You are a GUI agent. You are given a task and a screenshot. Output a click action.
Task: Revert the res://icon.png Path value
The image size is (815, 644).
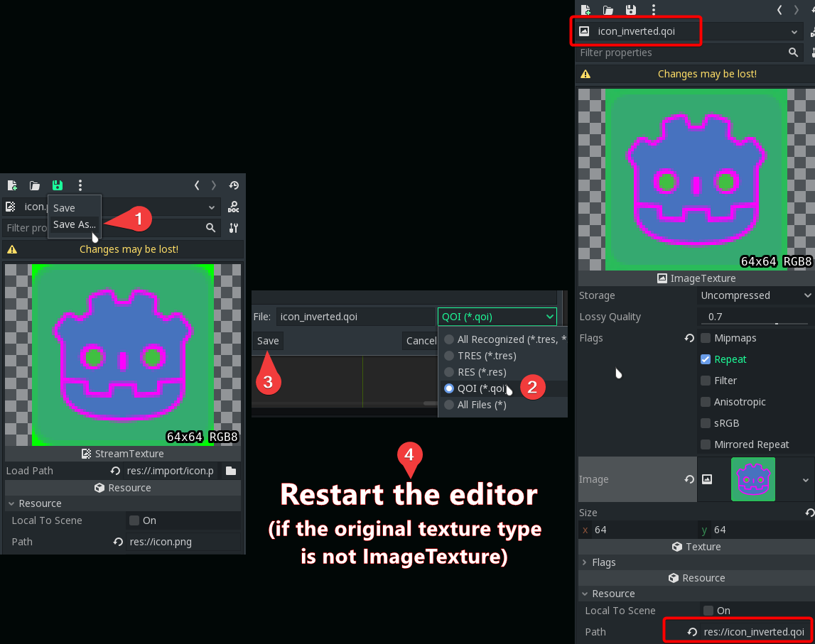tap(118, 542)
